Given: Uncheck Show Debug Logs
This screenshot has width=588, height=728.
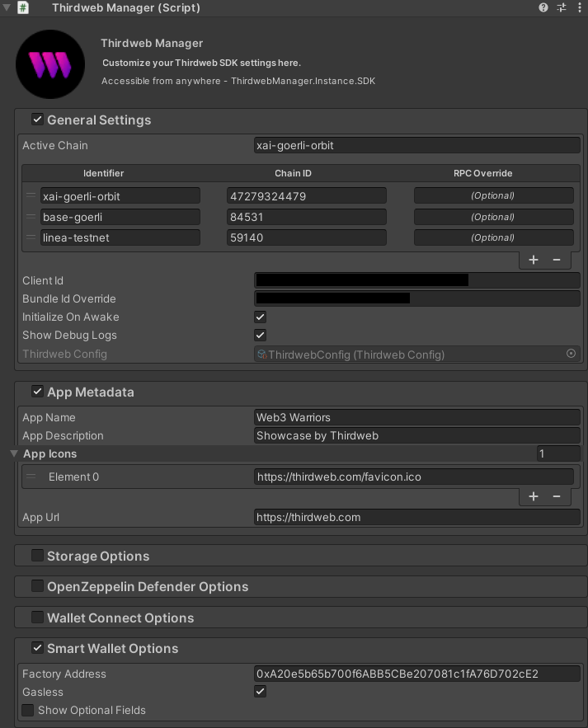Looking at the screenshot, I should [260, 336].
